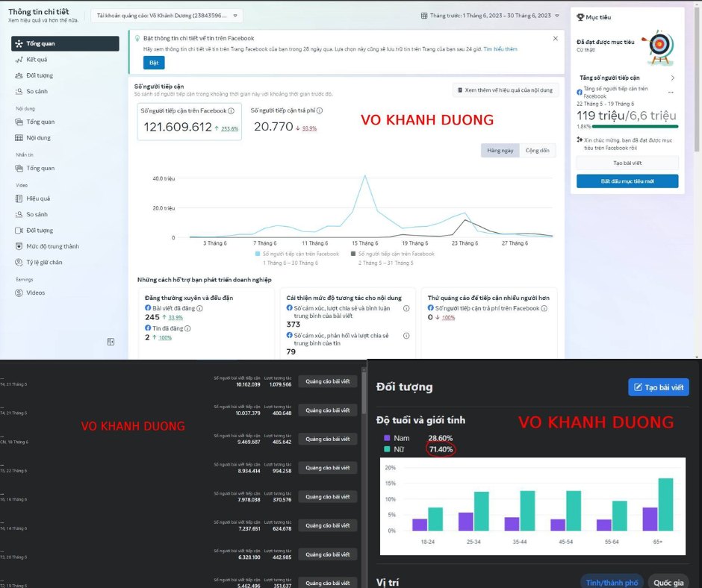
Task: Switch the chart to Cộng dồn view
Action: pyautogui.click(x=537, y=150)
